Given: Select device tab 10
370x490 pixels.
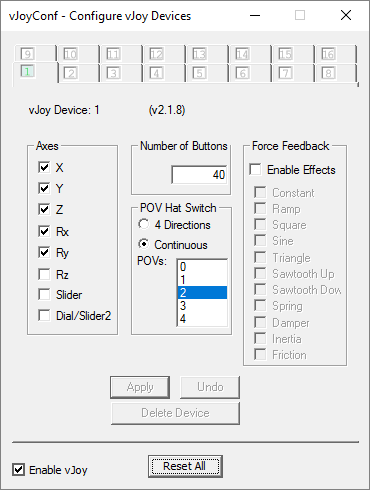Looking at the screenshot, I should (x=78, y=54).
